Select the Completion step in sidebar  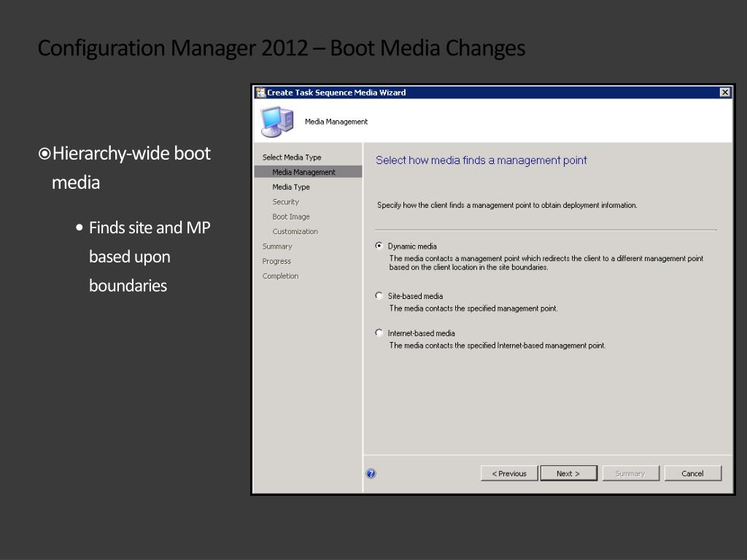click(x=280, y=276)
